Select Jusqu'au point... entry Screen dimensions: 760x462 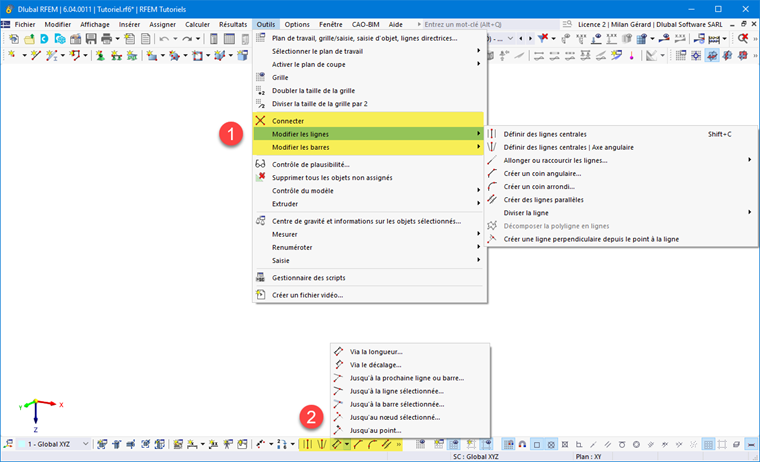click(x=376, y=430)
